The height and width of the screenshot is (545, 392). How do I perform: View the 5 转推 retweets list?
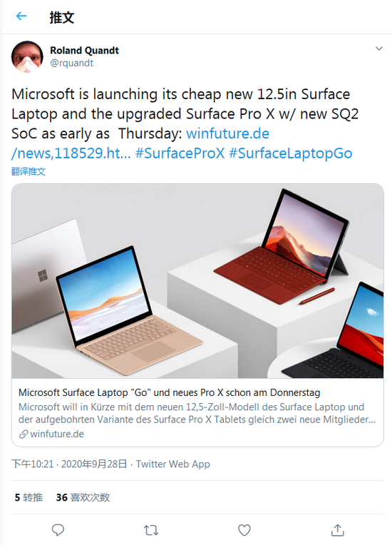[29, 497]
